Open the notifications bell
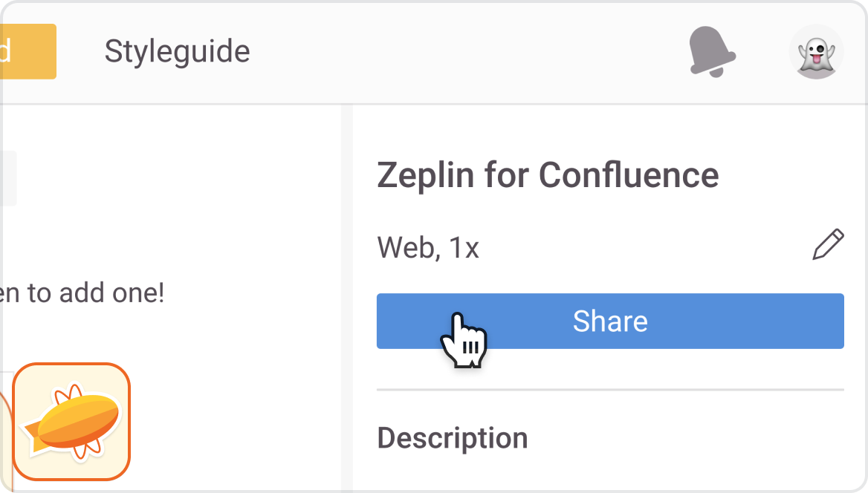The image size is (868, 493). [713, 52]
